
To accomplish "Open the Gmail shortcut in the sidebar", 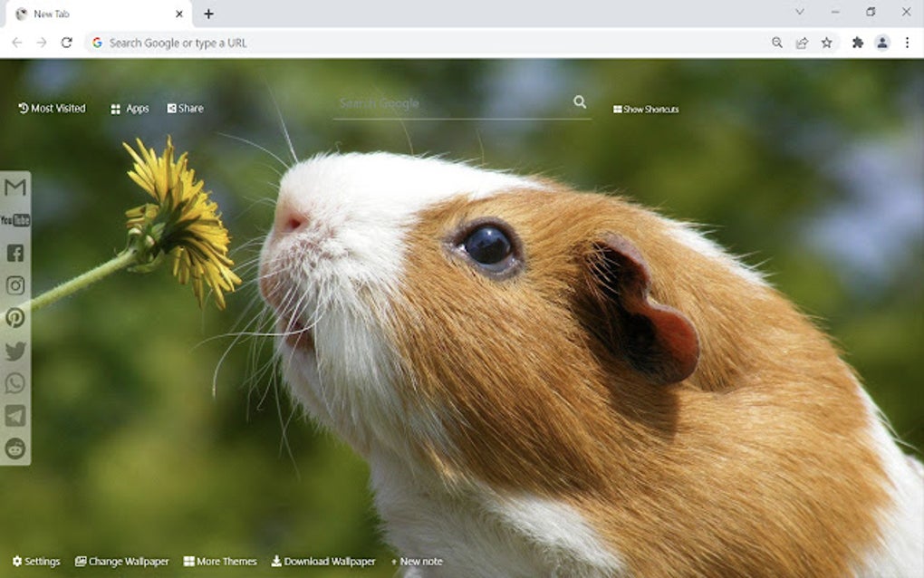I will click(14, 188).
